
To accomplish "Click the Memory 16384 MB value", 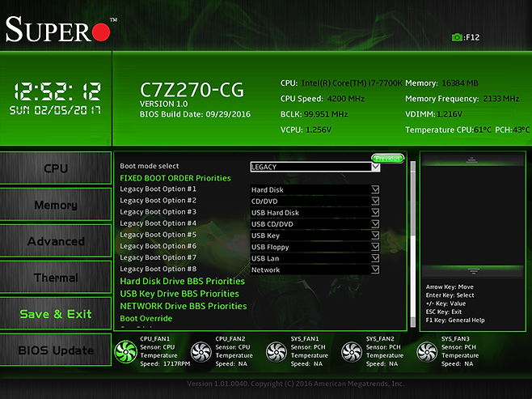I will click(460, 83).
